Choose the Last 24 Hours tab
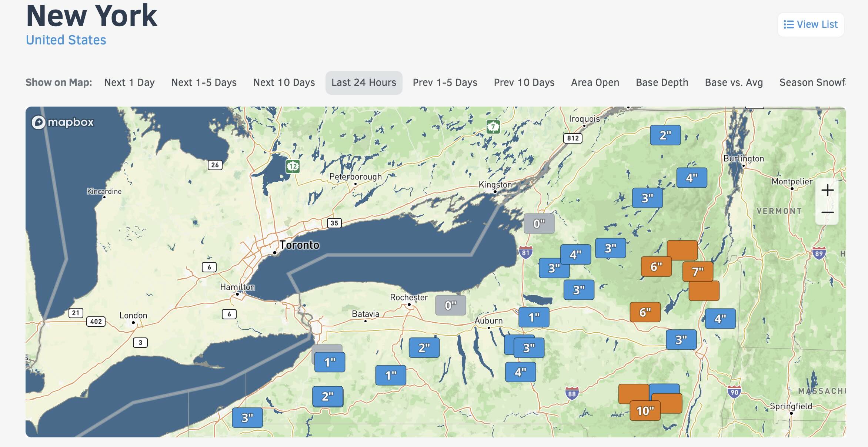868x447 pixels. [x=364, y=83]
